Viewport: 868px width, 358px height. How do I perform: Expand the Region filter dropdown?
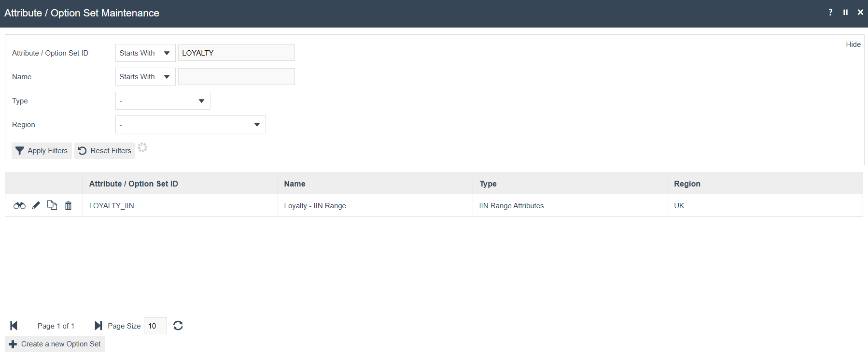(x=190, y=125)
